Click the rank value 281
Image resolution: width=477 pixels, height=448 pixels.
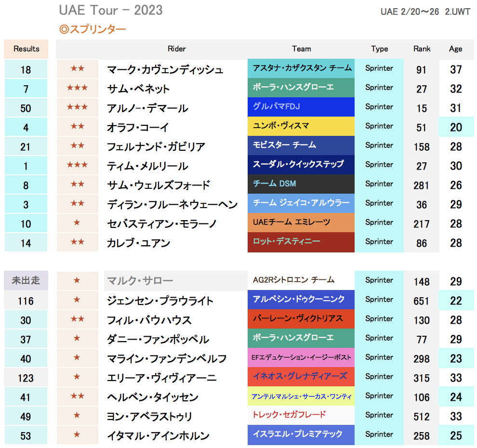[x=421, y=185]
